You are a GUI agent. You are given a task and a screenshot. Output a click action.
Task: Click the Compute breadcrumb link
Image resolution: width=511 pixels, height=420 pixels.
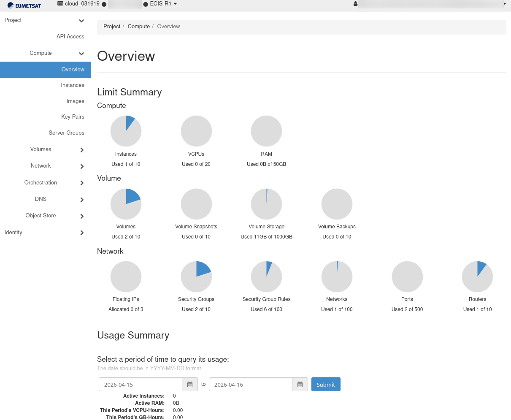[139, 26]
